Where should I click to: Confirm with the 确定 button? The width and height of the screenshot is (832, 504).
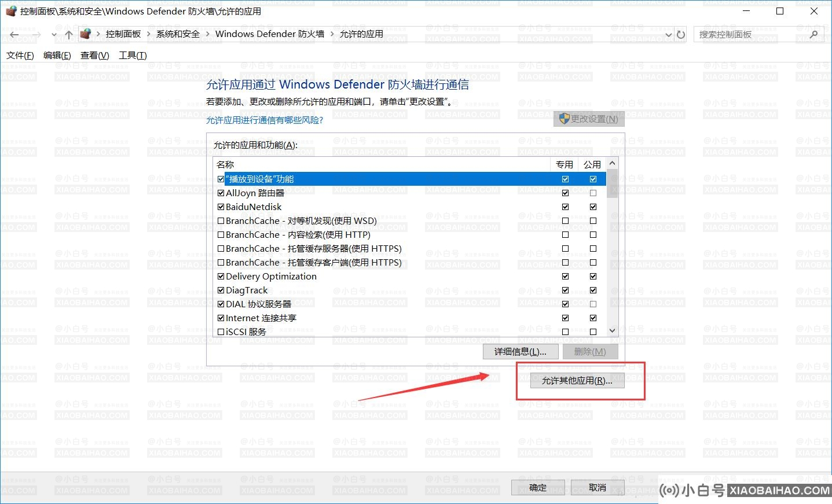click(x=538, y=488)
